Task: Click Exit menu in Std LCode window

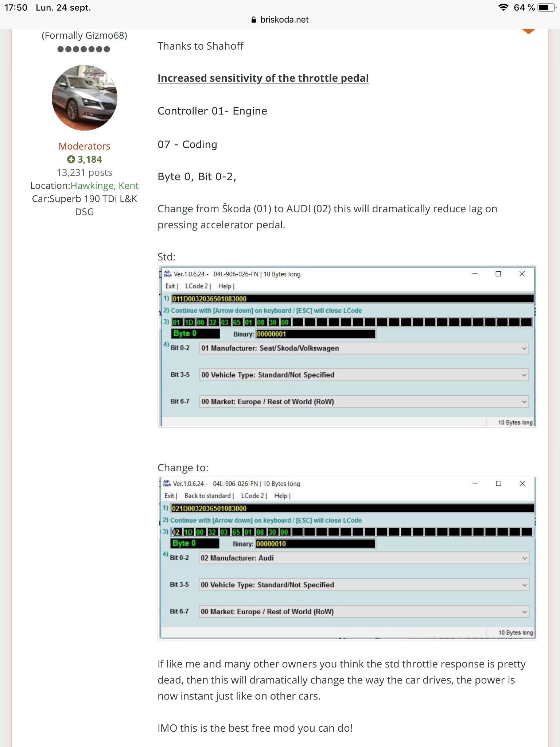Action: 170,286
